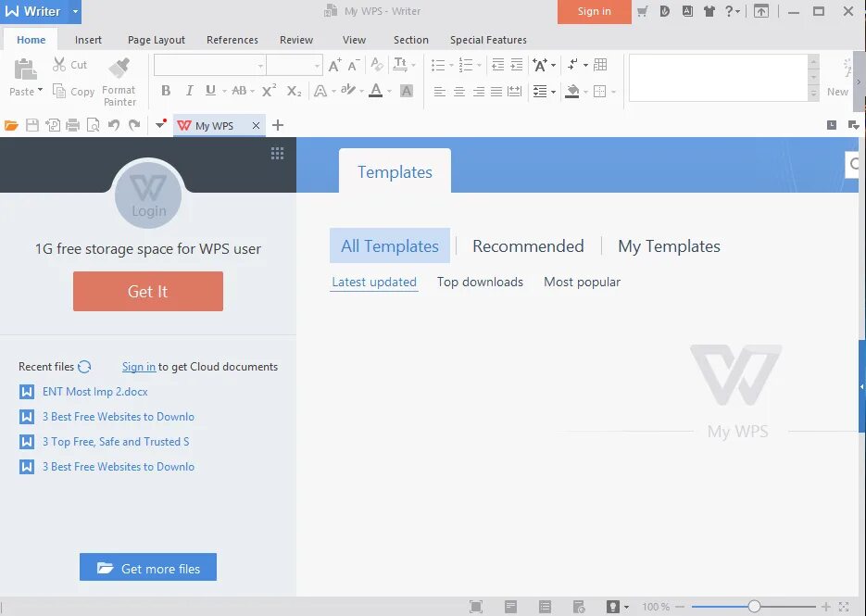Click the Clear Formatting eraser icon
The width and height of the screenshot is (866, 616).
coord(377,65)
